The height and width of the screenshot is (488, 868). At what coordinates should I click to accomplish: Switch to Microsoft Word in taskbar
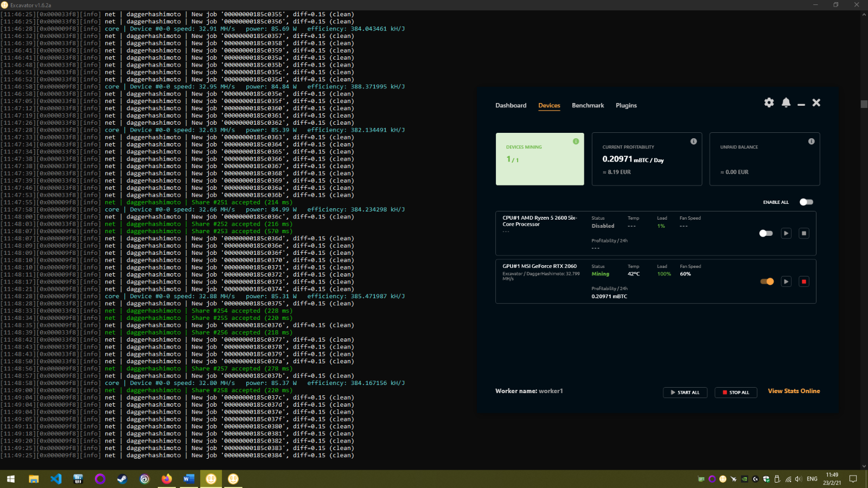tap(189, 479)
